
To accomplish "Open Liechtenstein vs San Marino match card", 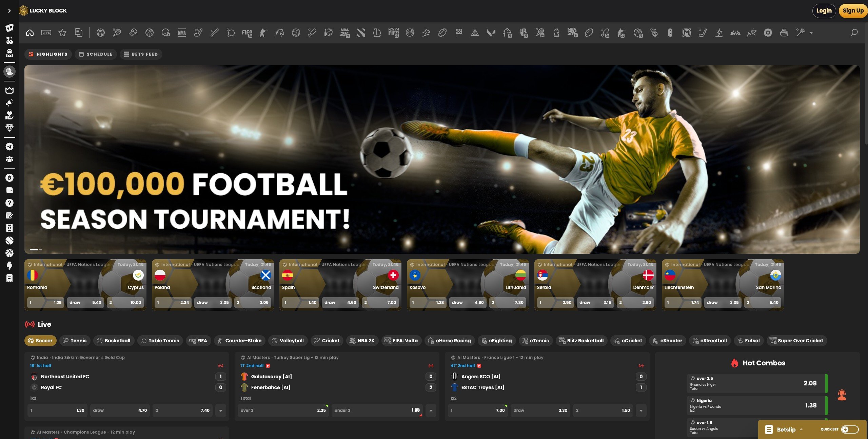I will [723, 285].
